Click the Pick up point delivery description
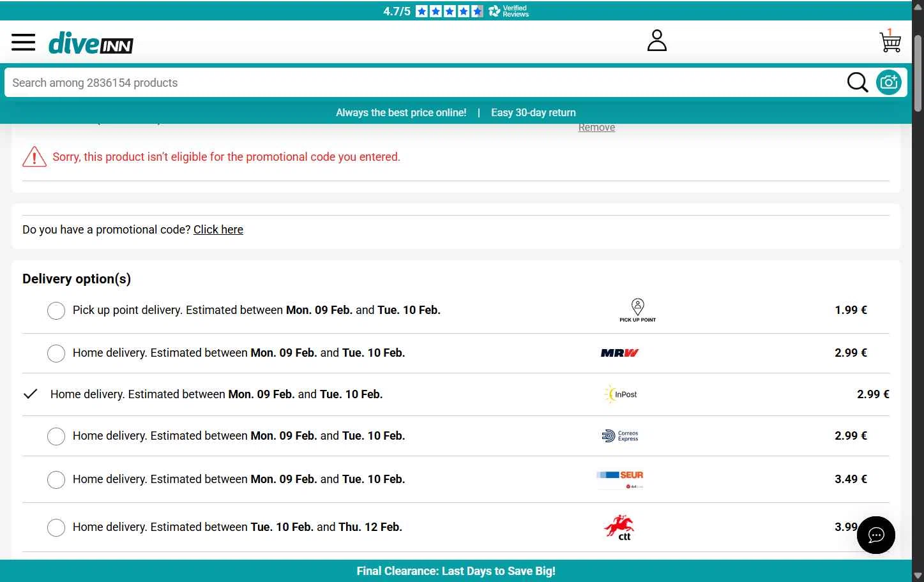924x582 pixels. (x=257, y=310)
